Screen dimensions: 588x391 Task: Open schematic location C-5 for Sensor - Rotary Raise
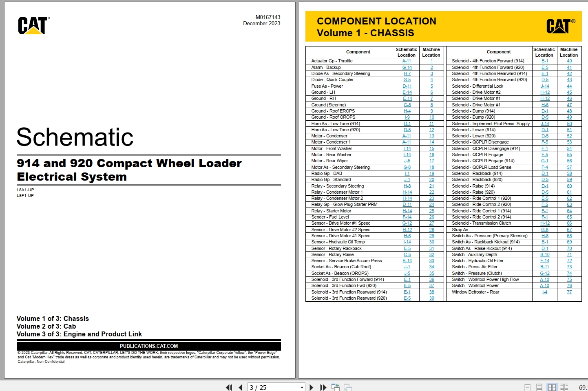coord(407,255)
